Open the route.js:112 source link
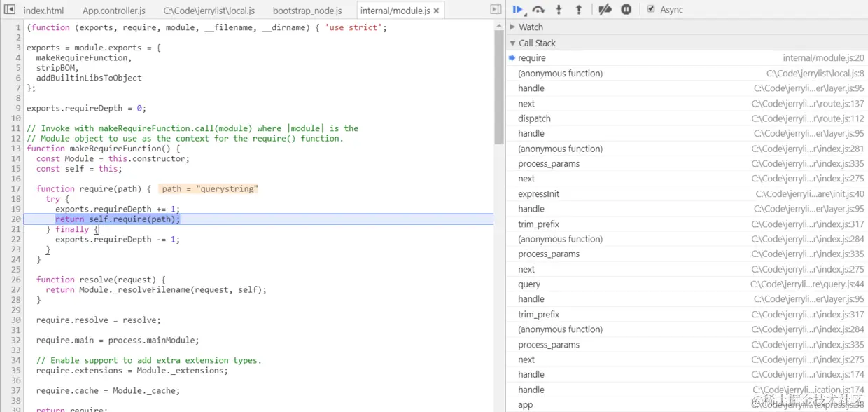This screenshot has height=412, width=868. click(x=808, y=118)
